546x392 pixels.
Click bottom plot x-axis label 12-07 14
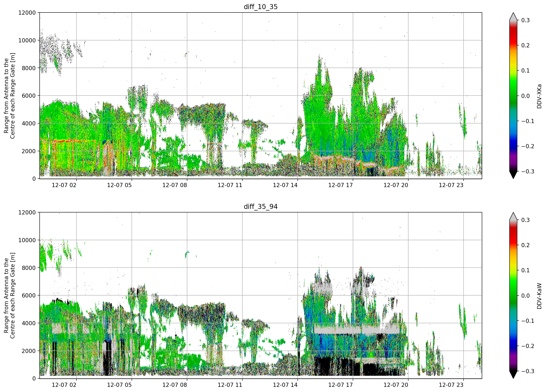[x=285, y=385]
